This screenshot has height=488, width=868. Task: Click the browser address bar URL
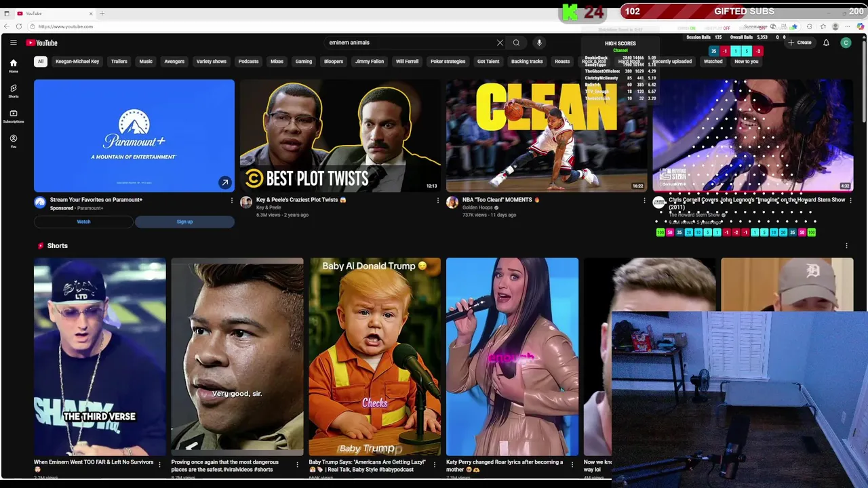[x=66, y=26]
